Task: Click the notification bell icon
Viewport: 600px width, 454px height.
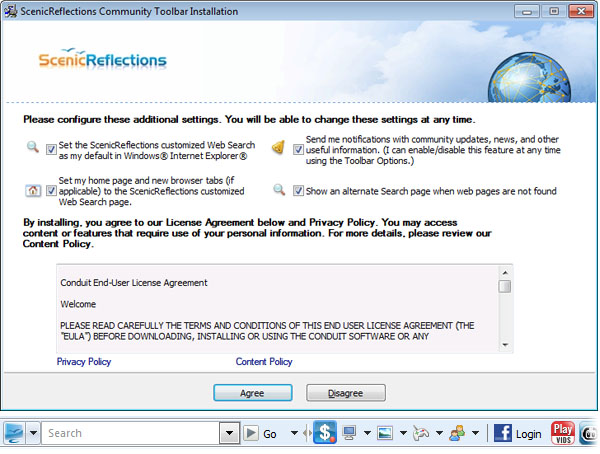Action: coord(278,147)
